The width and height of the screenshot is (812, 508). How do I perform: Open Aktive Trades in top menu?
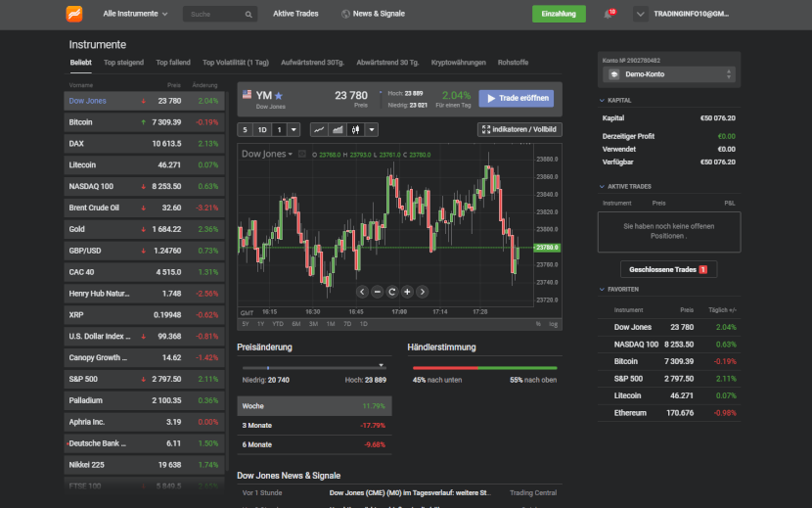[x=295, y=14]
